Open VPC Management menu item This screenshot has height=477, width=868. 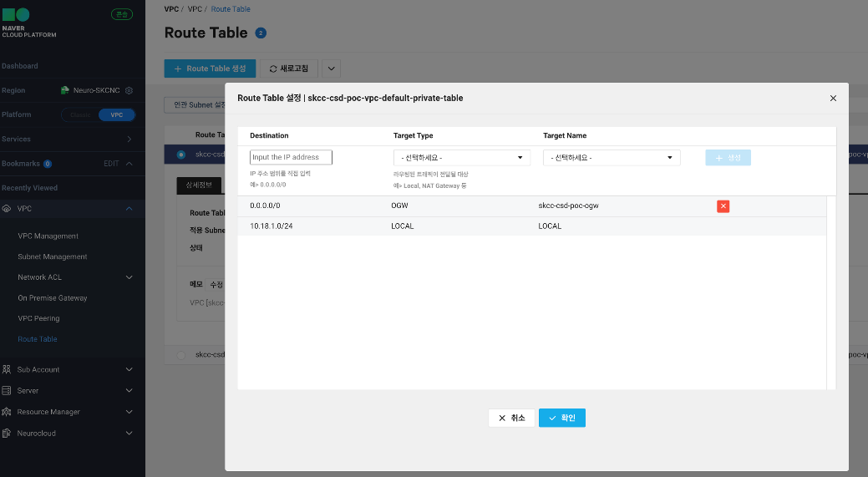pos(48,236)
